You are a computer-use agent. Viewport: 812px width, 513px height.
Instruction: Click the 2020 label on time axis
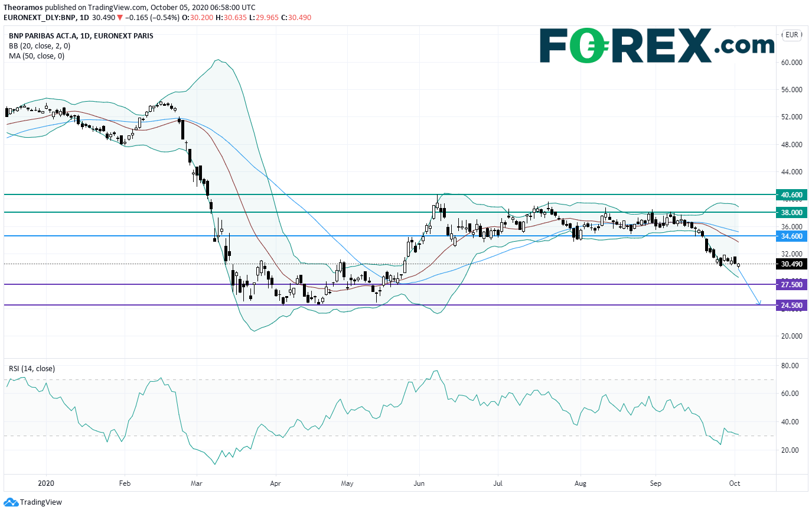(45, 482)
